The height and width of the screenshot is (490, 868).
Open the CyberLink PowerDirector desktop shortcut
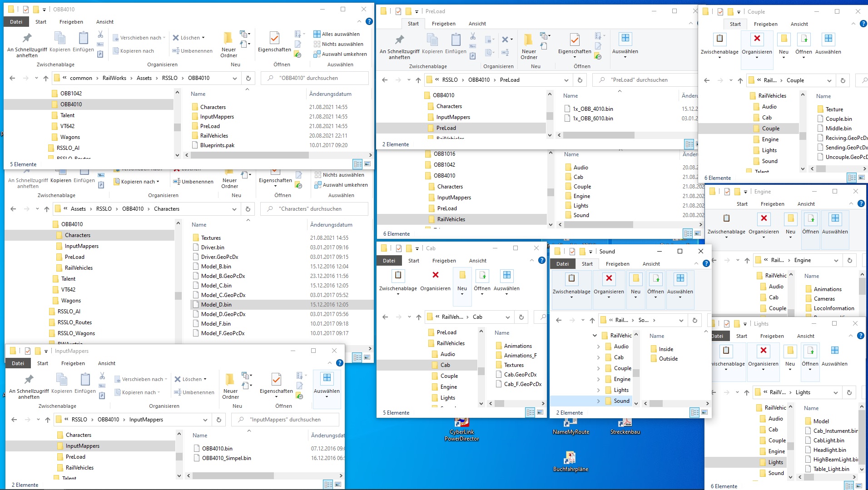[x=461, y=423]
